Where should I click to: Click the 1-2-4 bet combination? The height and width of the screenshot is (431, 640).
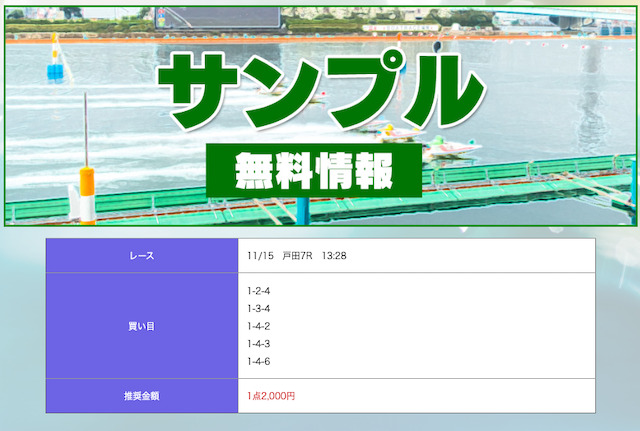click(x=259, y=291)
